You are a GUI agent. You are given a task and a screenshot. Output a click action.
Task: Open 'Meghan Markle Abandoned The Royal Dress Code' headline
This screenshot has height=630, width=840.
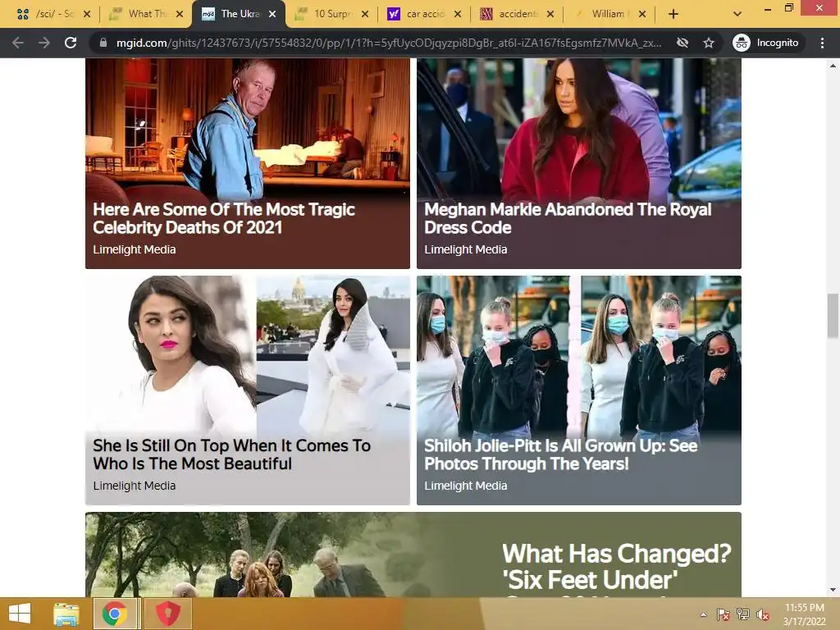pos(568,218)
